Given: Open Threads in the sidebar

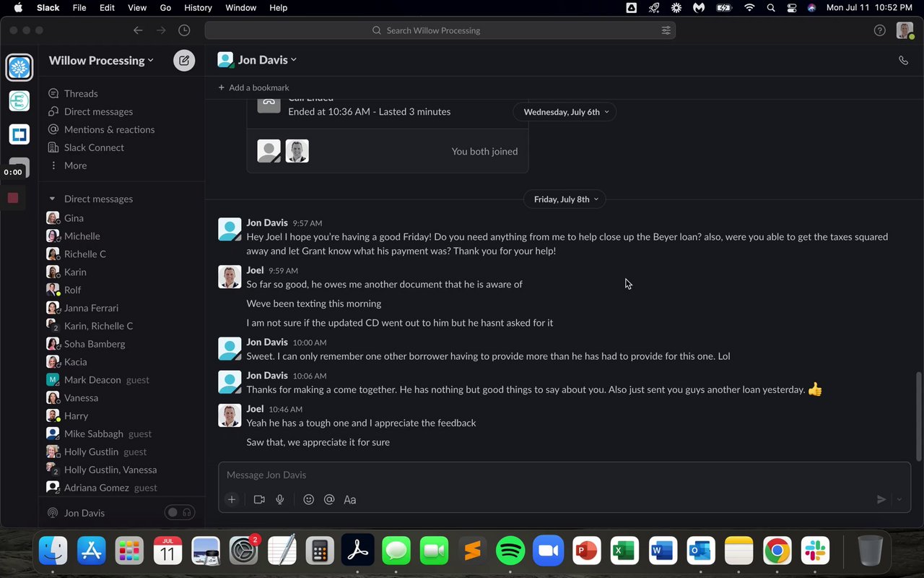Looking at the screenshot, I should 81,94.
